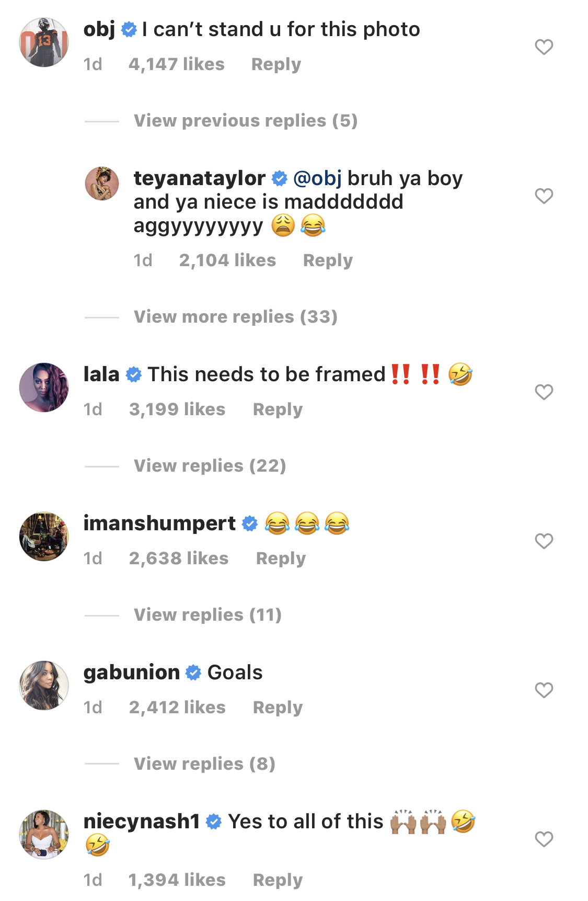The width and height of the screenshot is (588, 901).
Task: Open imanshumpert's avatar
Action: click(x=44, y=537)
